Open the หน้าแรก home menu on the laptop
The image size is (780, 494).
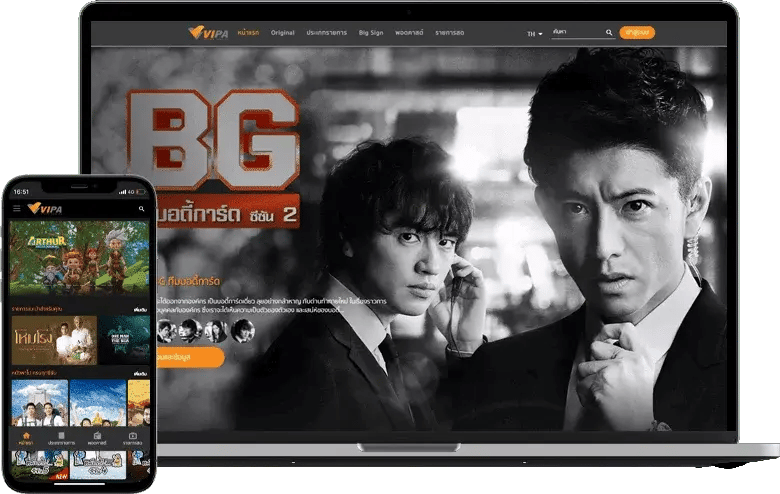point(248,32)
